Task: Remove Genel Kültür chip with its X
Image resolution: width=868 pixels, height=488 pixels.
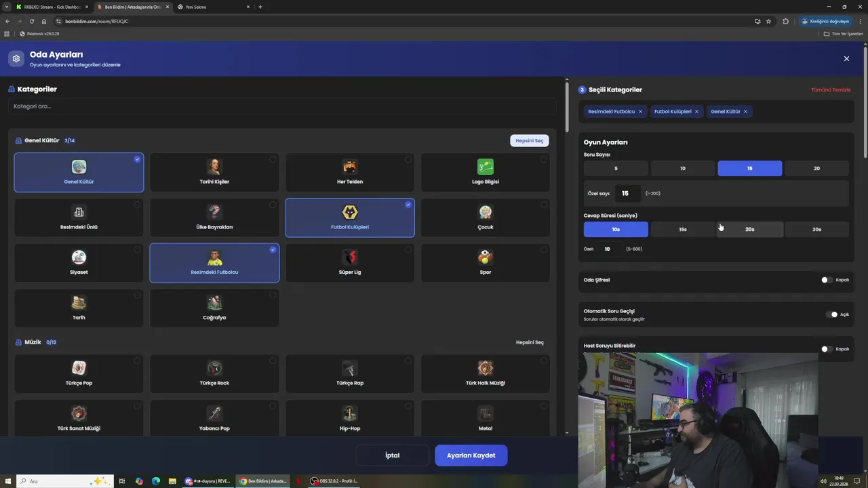Action: pos(745,112)
